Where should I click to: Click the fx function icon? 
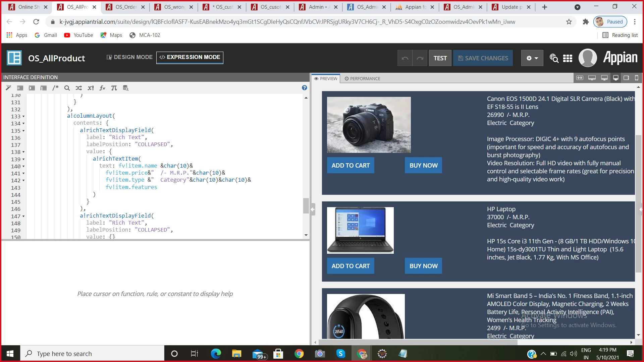point(102,88)
